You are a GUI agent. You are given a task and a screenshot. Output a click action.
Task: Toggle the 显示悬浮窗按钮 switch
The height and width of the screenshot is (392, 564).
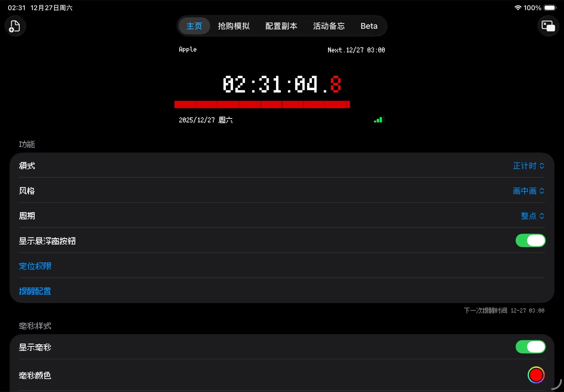(x=531, y=241)
